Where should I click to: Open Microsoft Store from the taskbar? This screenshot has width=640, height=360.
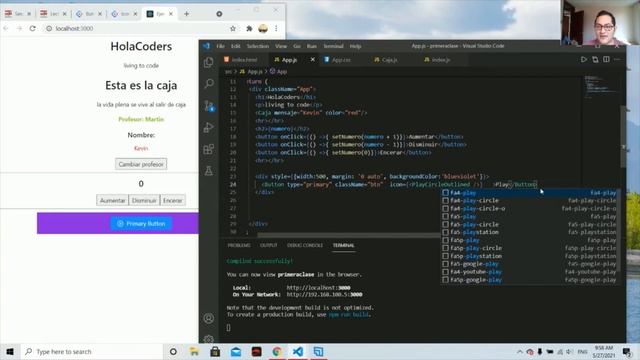pyautogui.click(x=215, y=351)
